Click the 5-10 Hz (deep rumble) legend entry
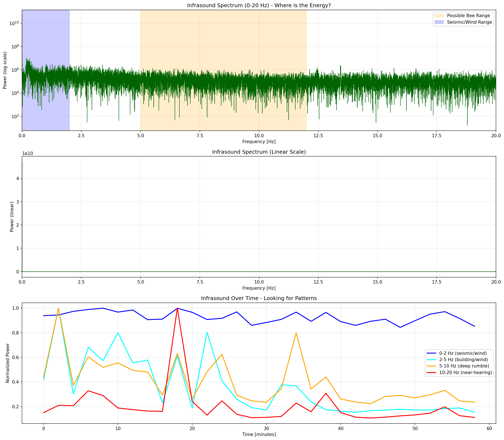 [464, 366]
